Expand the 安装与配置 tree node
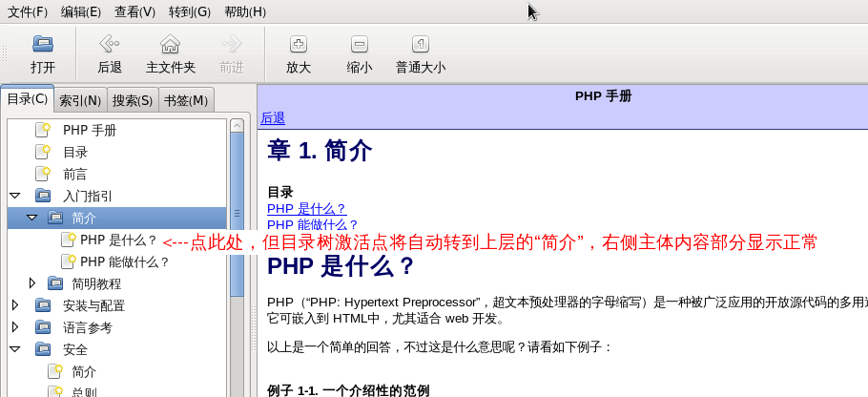This screenshot has height=397, width=868. tap(15, 305)
